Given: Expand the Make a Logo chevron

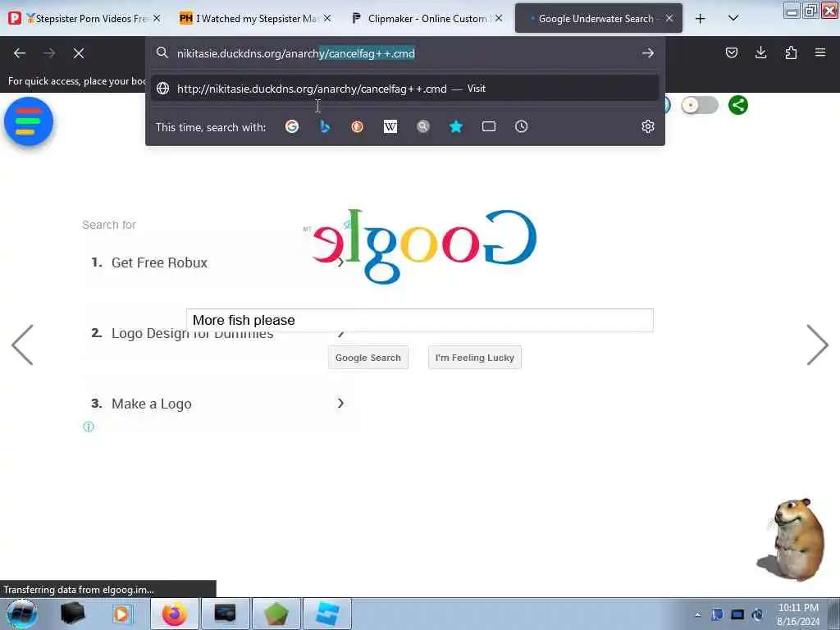Looking at the screenshot, I should pyautogui.click(x=340, y=403).
